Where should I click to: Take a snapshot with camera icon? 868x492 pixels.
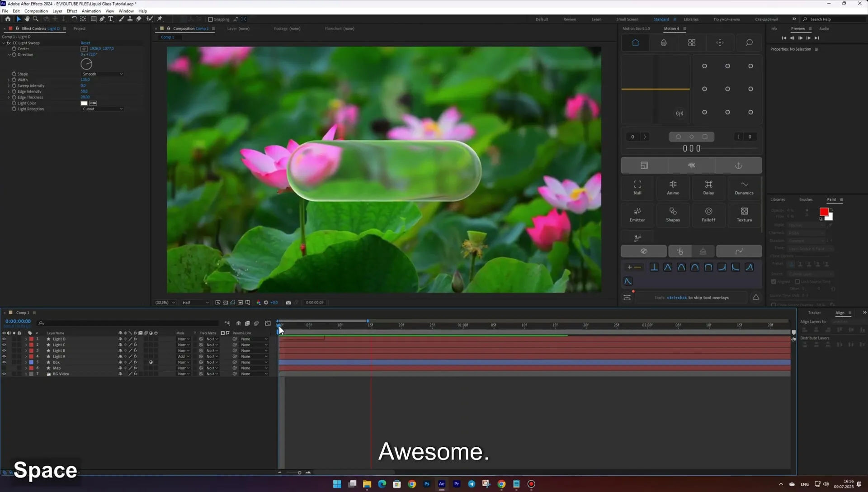coord(288,303)
